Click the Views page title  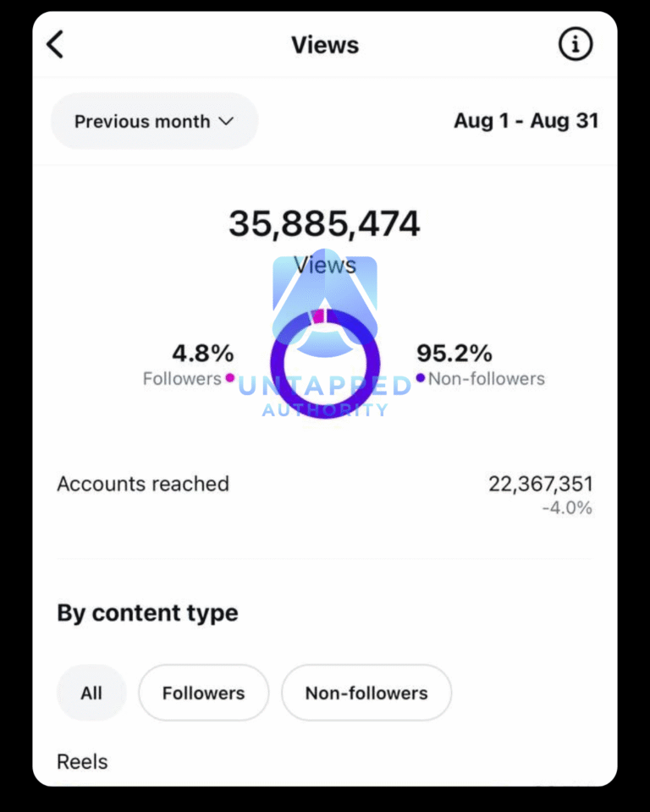tap(325, 45)
